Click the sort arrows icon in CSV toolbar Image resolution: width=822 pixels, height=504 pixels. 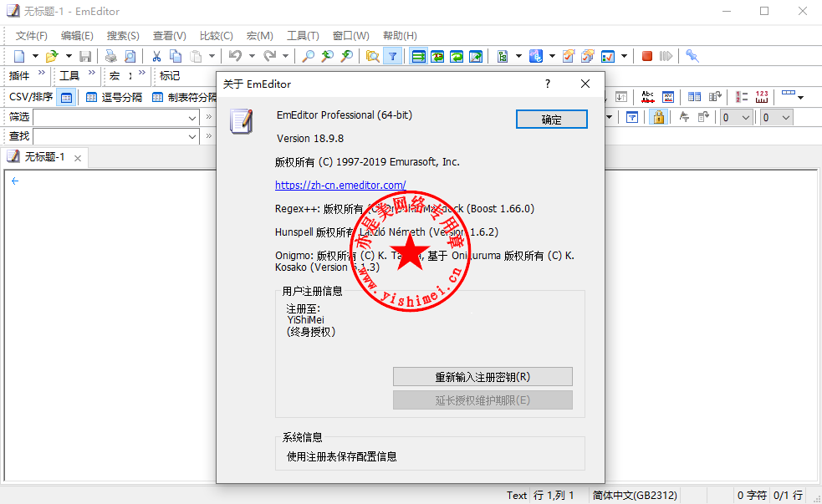click(x=621, y=97)
